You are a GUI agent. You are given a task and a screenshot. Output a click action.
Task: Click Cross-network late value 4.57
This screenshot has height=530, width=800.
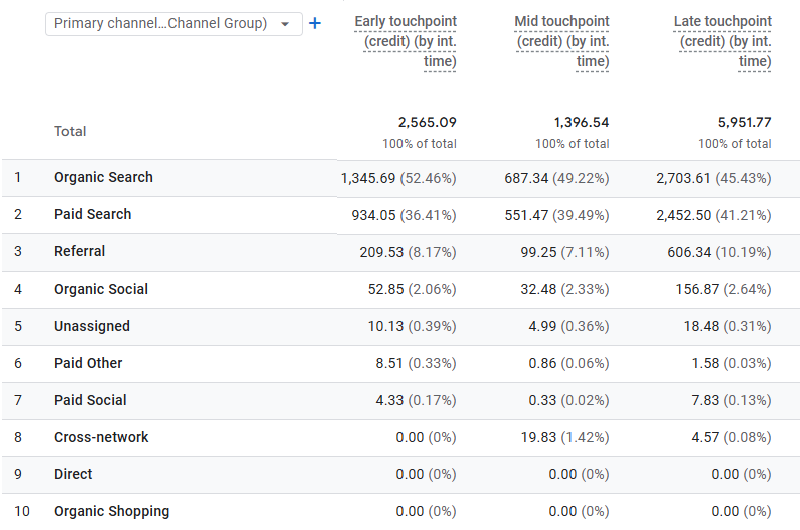click(x=705, y=438)
